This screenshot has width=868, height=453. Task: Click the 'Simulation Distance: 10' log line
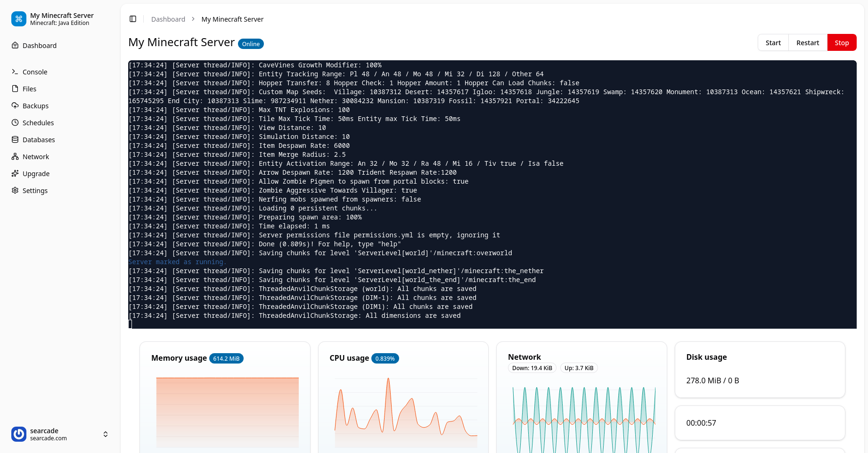point(239,137)
